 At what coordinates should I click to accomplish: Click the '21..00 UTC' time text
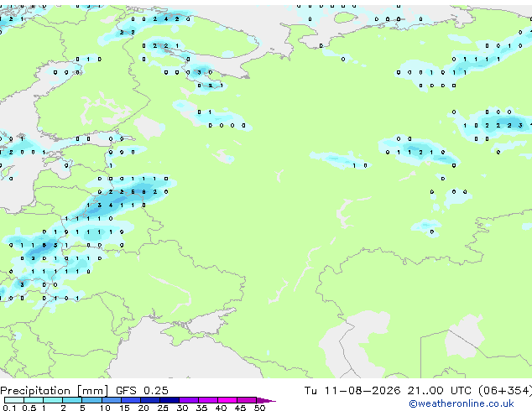440,391
